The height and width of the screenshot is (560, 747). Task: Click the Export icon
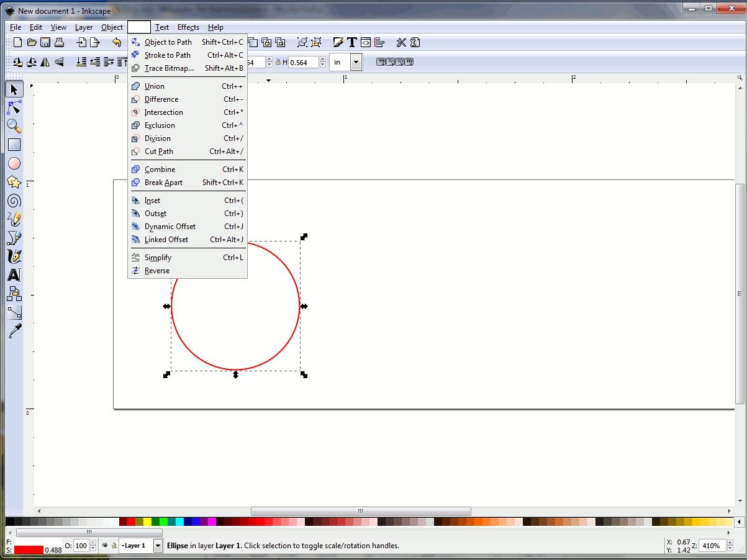coord(95,42)
